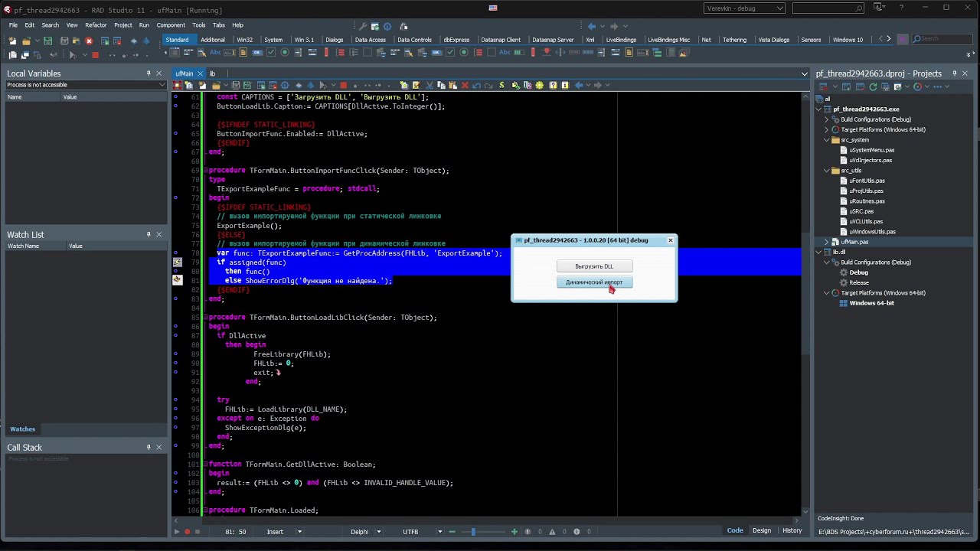The image size is (980, 551).
Task: Click the Выгрузить DLL button
Action: point(594,266)
